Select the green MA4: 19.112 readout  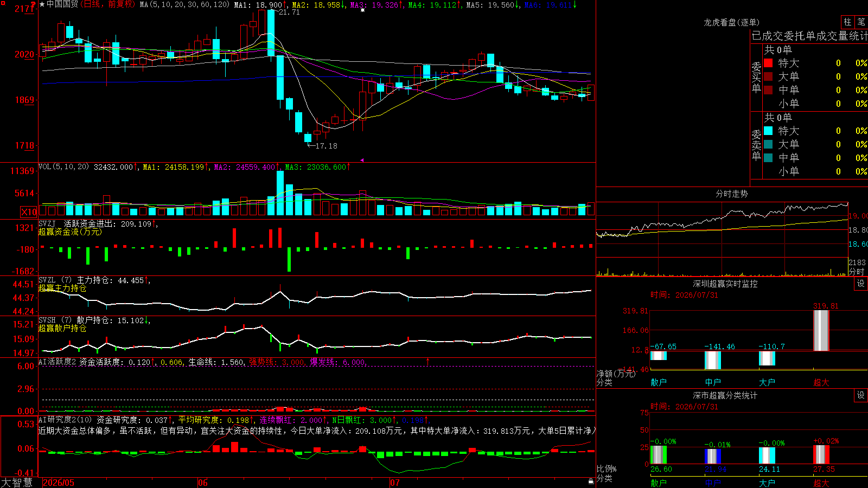432,4
